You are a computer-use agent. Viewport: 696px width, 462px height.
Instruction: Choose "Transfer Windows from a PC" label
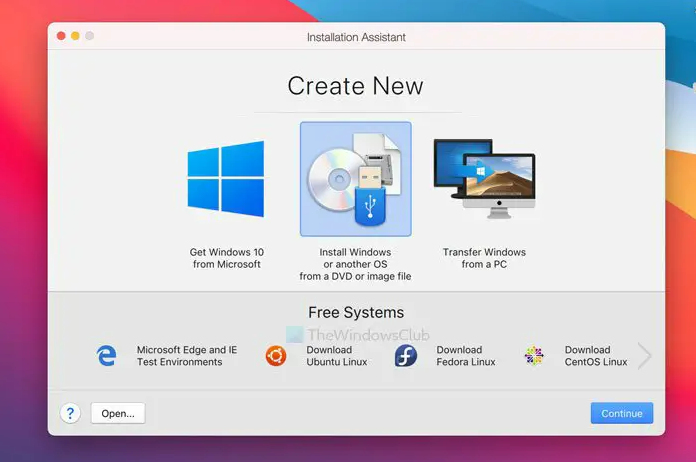(x=484, y=258)
